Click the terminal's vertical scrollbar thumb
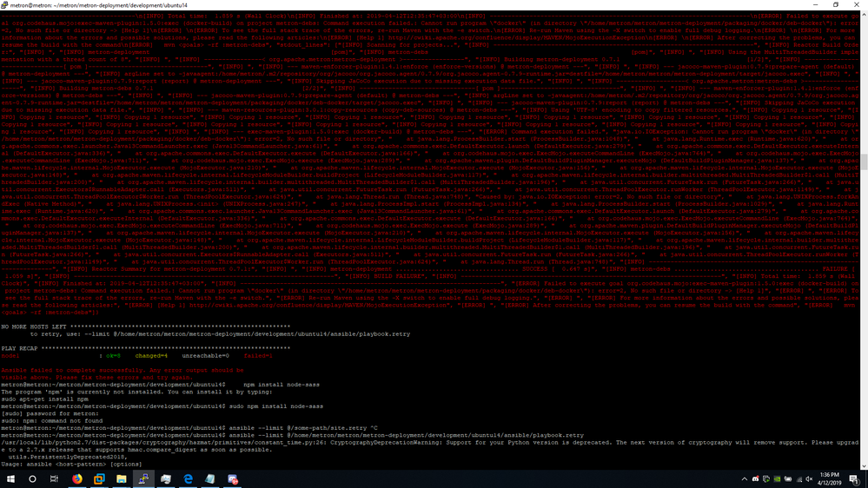This screenshot has height=488, width=868. [864, 162]
